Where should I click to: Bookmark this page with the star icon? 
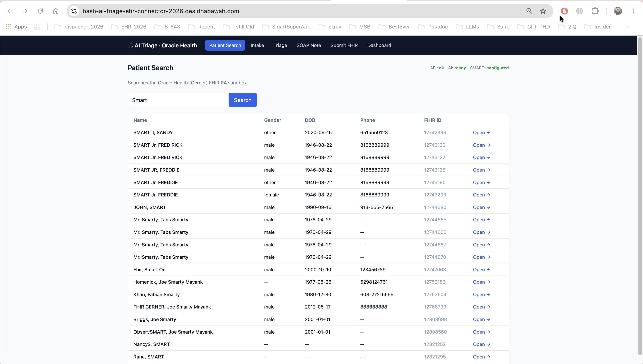pos(543,11)
